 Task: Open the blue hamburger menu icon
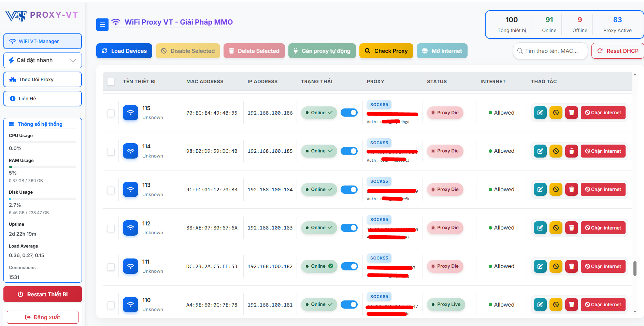coord(102,25)
